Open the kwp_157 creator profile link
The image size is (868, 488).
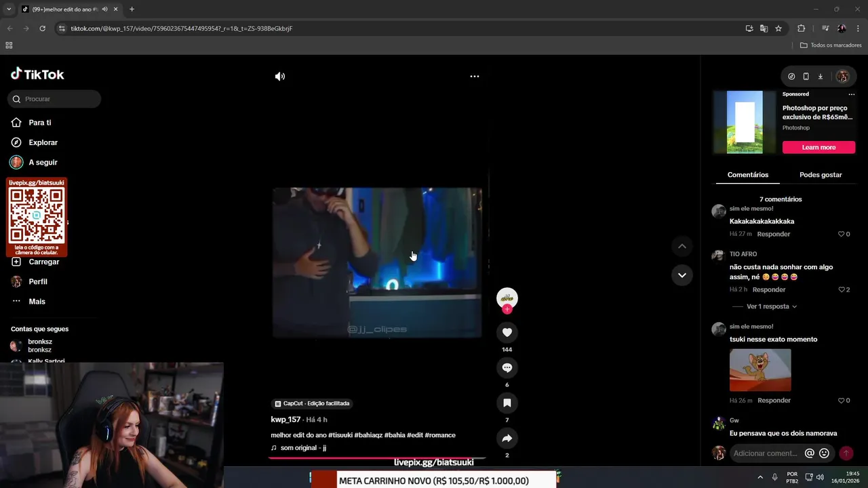pos(285,420)
